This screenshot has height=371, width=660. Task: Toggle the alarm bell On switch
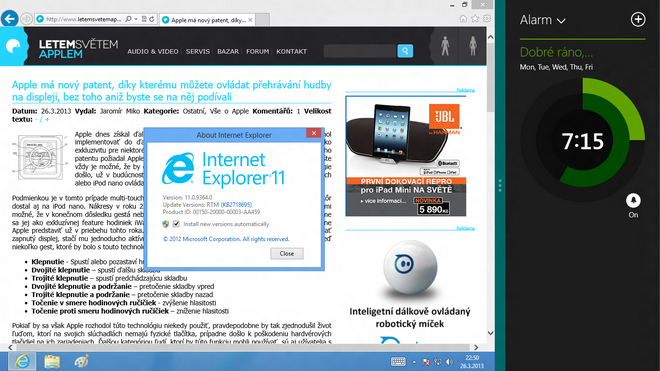pyautogui.click(x=633, y=200)
